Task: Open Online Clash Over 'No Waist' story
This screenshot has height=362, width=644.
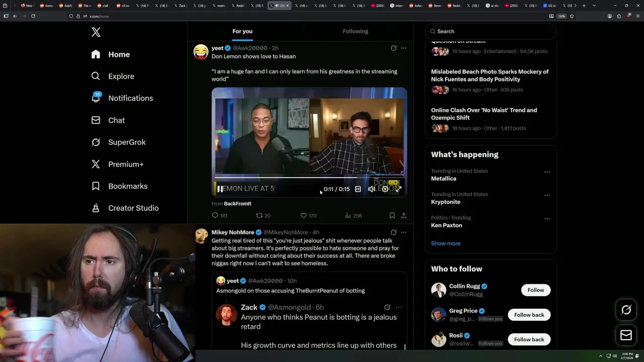Action: point(484,114)
